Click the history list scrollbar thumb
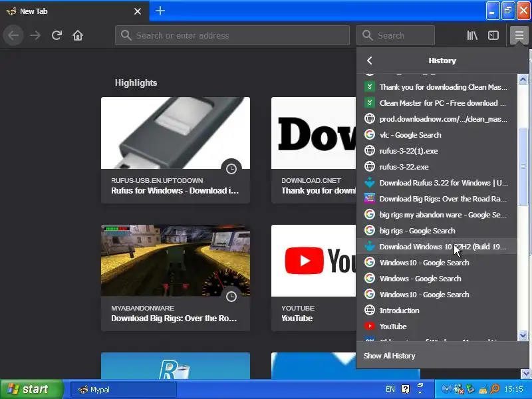 (523, 166)
